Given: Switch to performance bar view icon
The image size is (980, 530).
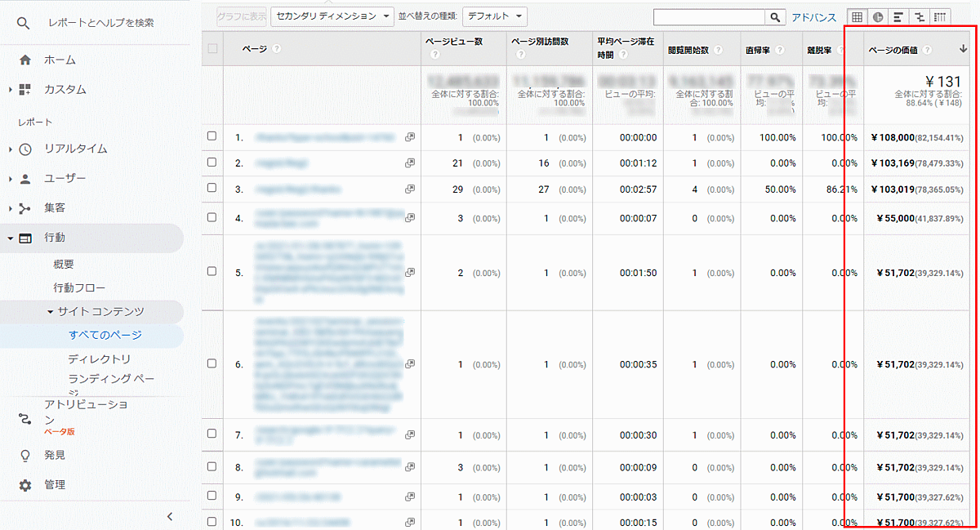Looking at the screenshot, I should point(898,16).
